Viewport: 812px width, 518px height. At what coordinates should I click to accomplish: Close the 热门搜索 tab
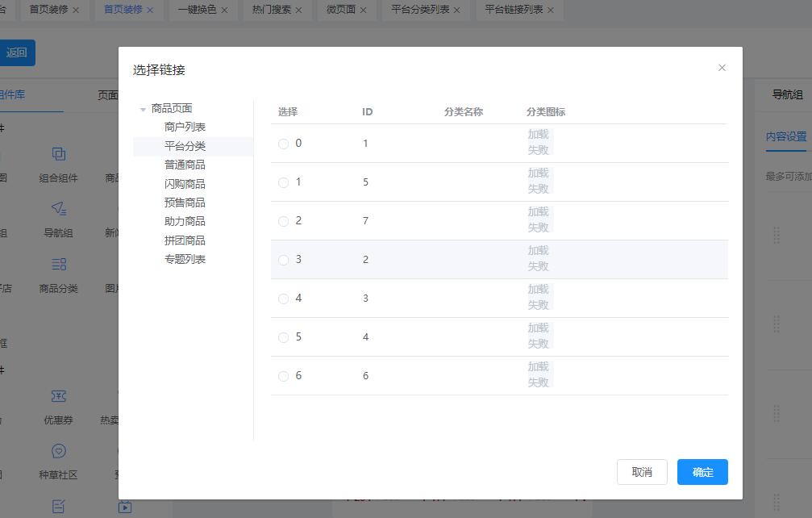pos(299,10)
